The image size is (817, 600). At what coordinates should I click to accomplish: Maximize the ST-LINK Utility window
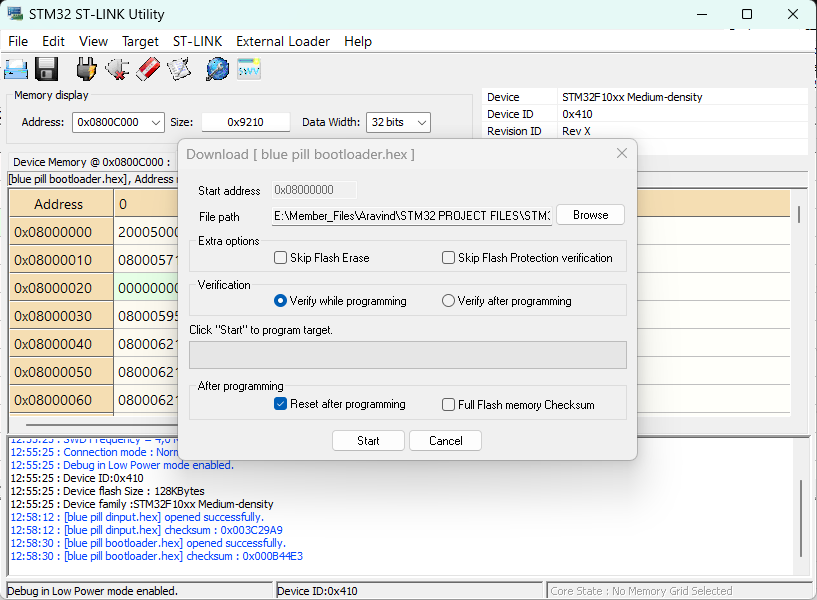pyautogui.click(x=747, y=14)
